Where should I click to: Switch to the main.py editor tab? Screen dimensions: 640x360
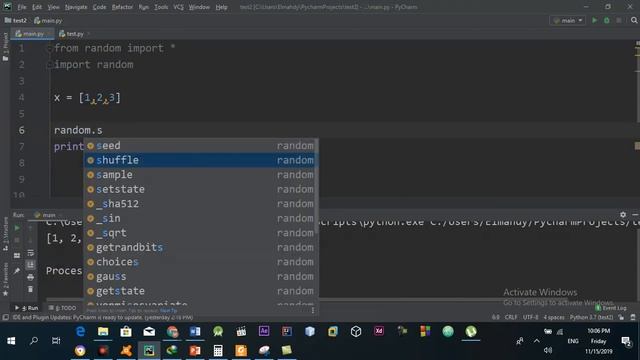click(32, 34)
